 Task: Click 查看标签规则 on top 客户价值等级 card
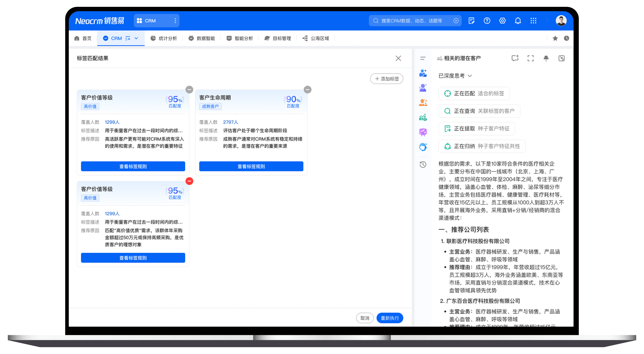133,166
